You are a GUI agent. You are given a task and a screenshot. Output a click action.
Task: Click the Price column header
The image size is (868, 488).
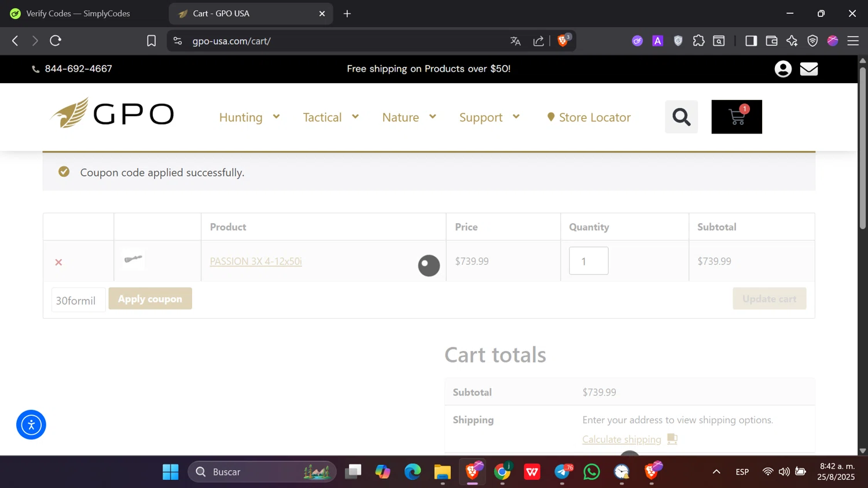click(466, 227)
